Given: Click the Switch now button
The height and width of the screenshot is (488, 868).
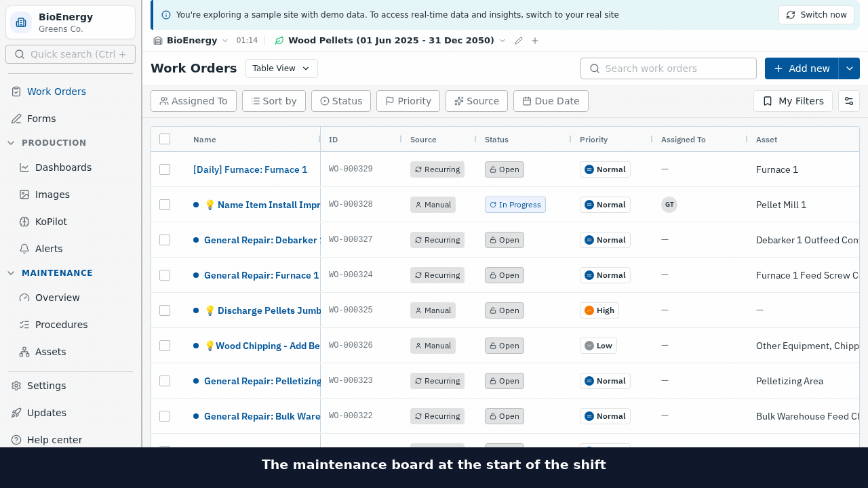Looking at the screenshot, I should click(816, 15).
